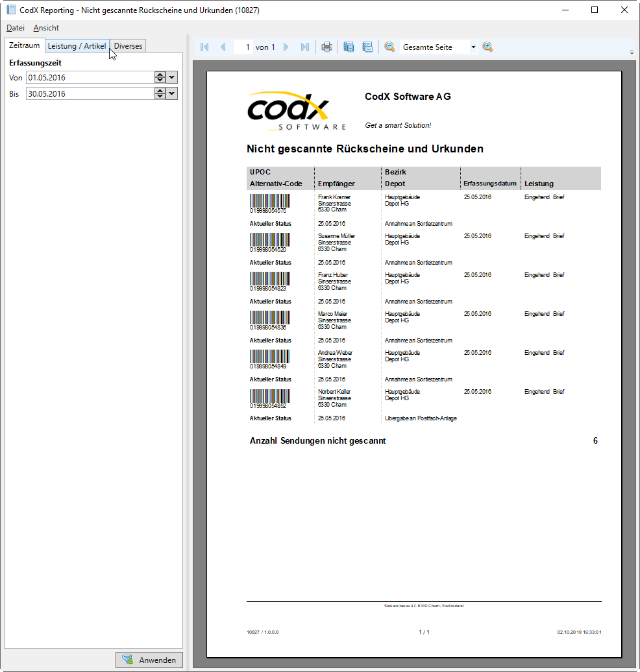Click recipient "Marco Meier" in the report
Image resolution: width=640 pixels, height=672 pixels.
pos(332,314)
